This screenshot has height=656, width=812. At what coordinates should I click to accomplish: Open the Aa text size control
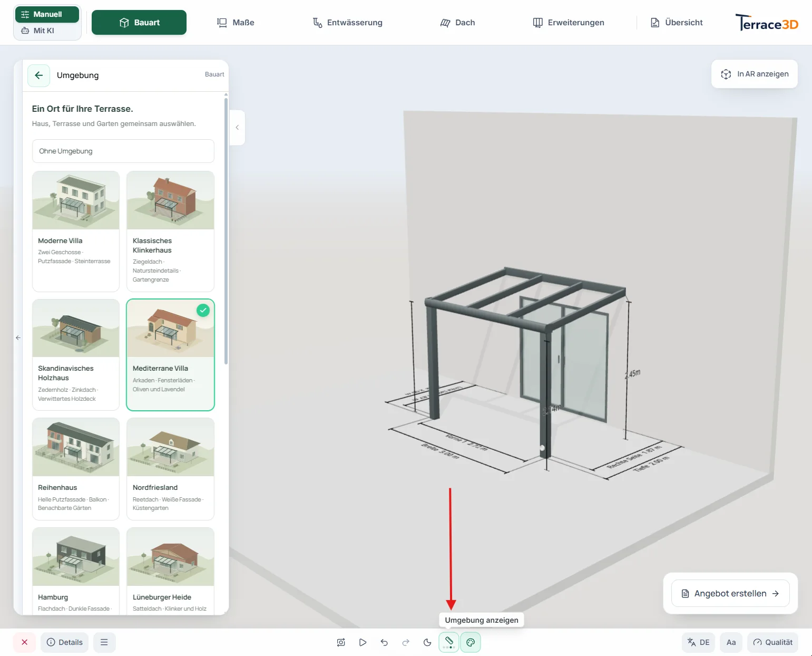pos(731,642)
